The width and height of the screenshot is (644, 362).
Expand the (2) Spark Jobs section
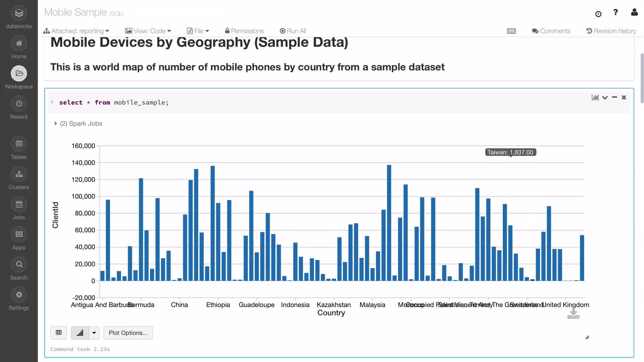click(78, 123)
